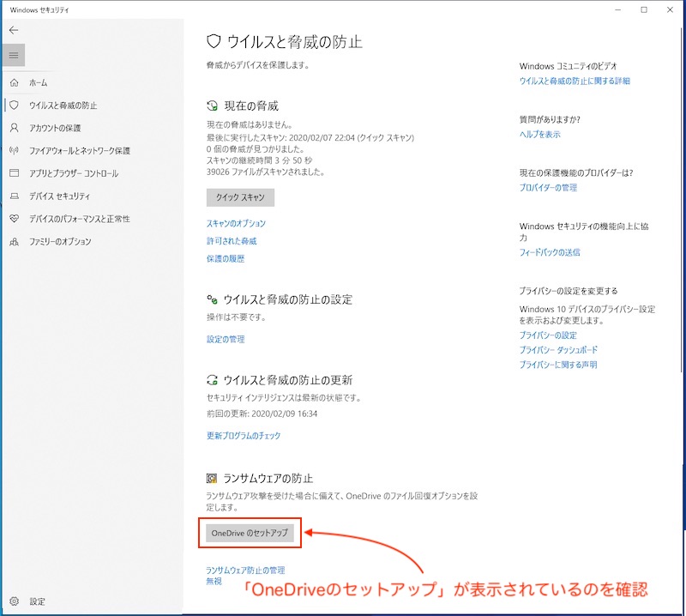
Task: Click the ランサムウェアの防止 section icon
Action: pyautogui.click(x=212, y=478)
